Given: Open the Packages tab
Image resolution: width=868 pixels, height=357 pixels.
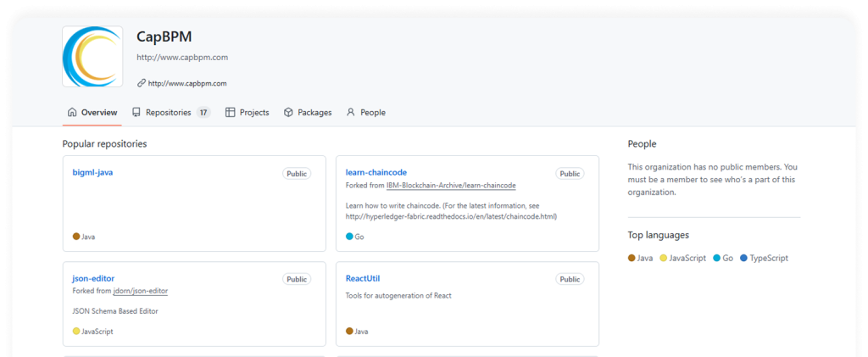Looking at the screenshot, I should click(x=308, y=113).
